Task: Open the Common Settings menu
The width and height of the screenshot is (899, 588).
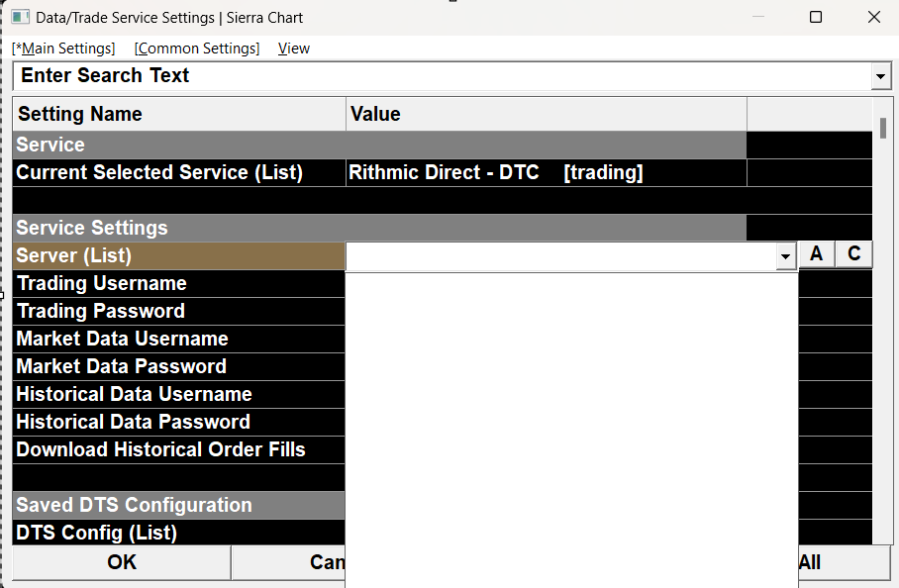Action: pos(197,49)
